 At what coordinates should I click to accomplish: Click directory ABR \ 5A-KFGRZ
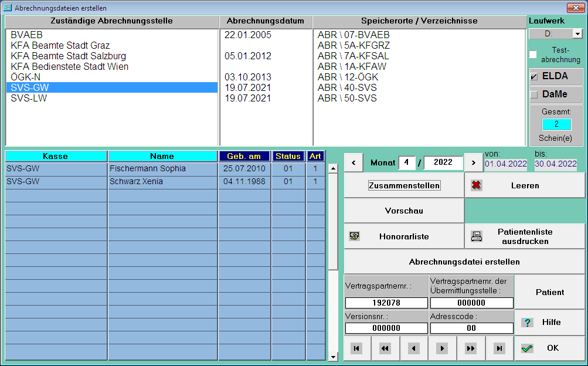(x=354, y=45)
